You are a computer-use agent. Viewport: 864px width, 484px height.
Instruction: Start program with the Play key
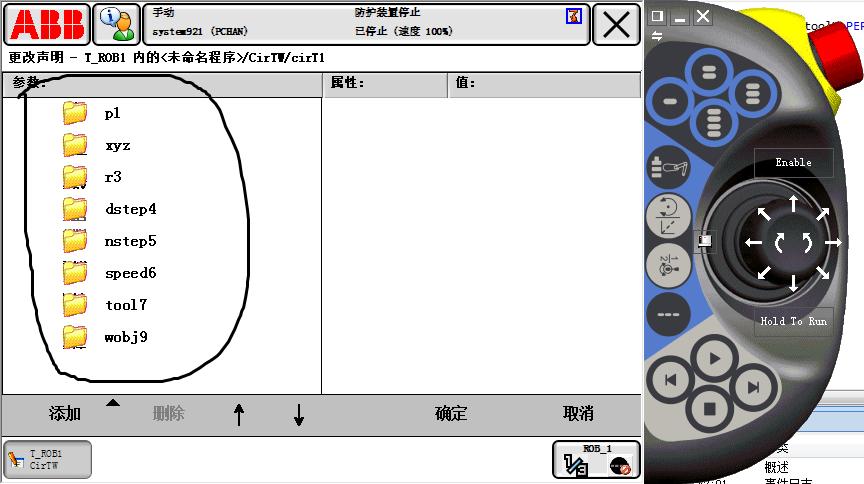click(715, 359)
